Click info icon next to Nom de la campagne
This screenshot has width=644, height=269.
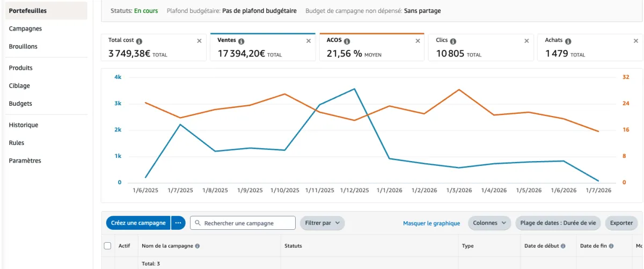[197, 246]
